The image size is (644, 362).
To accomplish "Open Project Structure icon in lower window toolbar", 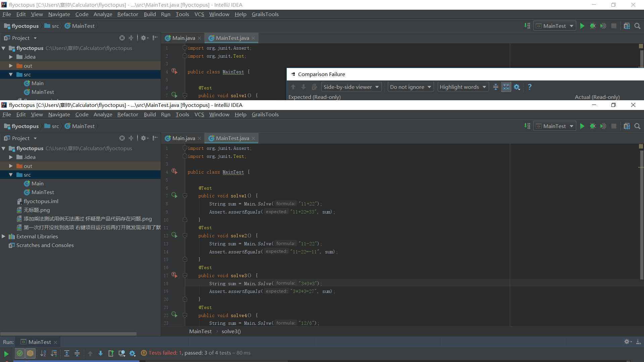I will [627, 126].
